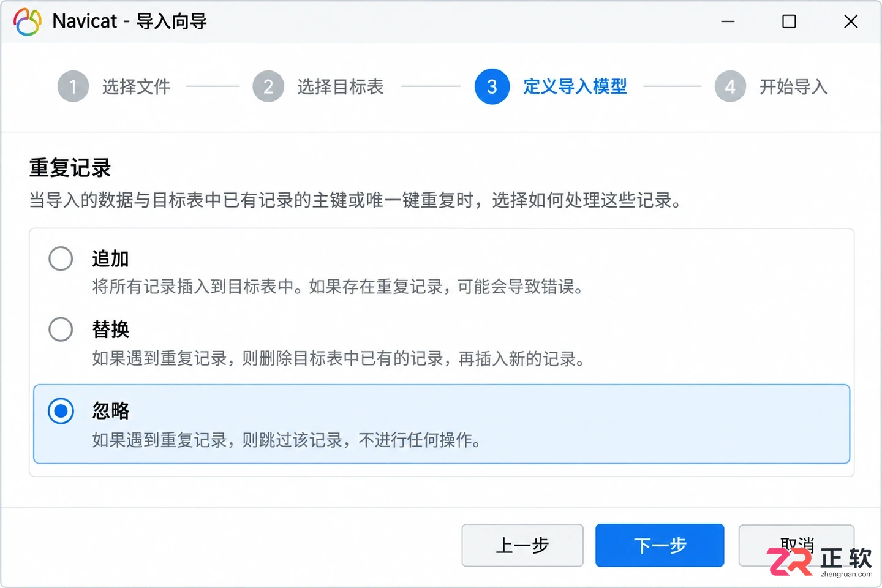882x588 pixels.
Task: Select the 忽略 radio button
Action: coord(61,411)
